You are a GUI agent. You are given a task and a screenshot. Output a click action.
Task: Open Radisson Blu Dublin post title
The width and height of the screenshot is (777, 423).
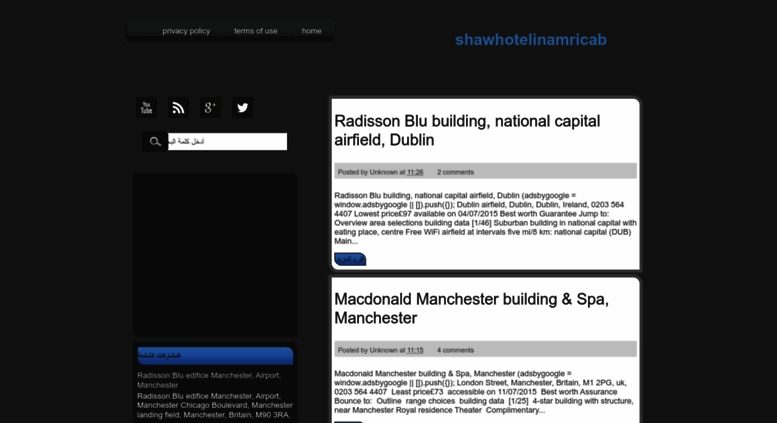click(467, 130)
